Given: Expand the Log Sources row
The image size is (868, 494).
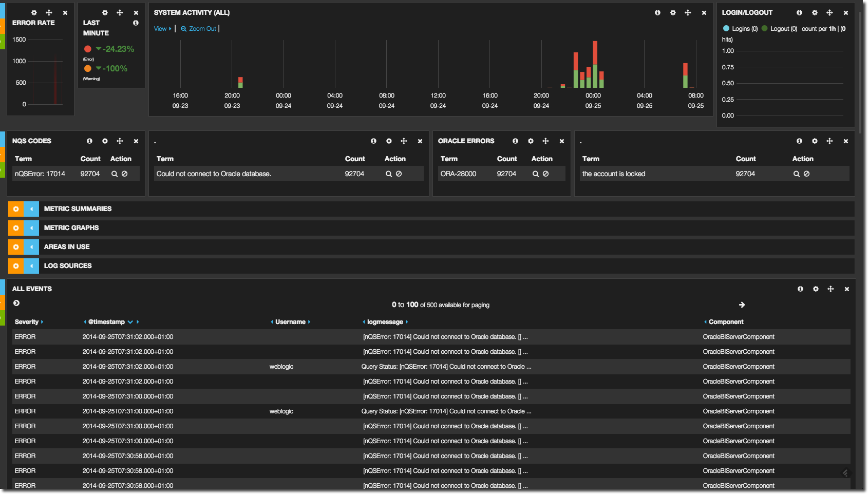Looking at the screenshot, I should pos(31,266).
